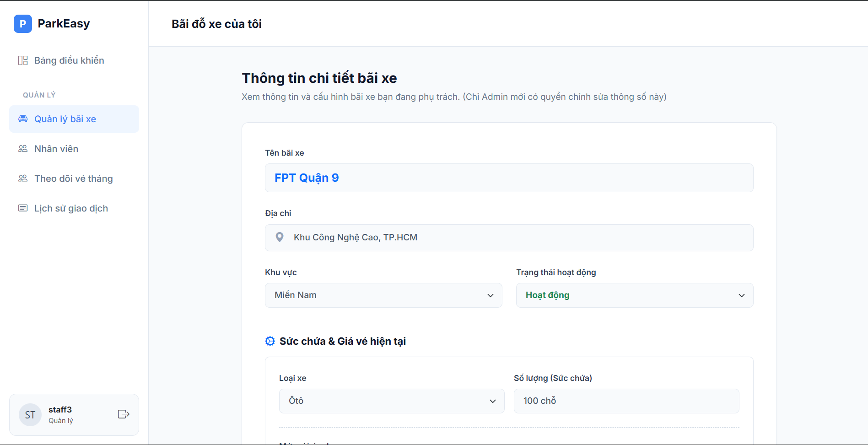
Task: Open the Nhân viên sidebar menu
Action: 56,149
